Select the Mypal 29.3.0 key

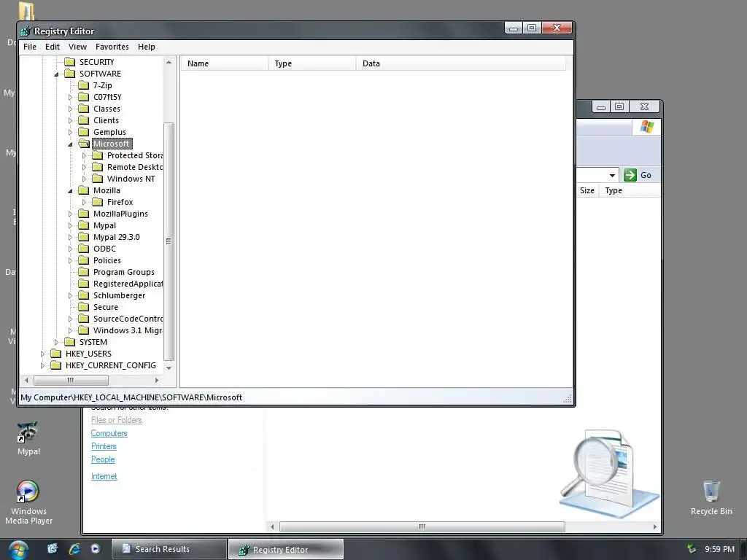point(116,237)
